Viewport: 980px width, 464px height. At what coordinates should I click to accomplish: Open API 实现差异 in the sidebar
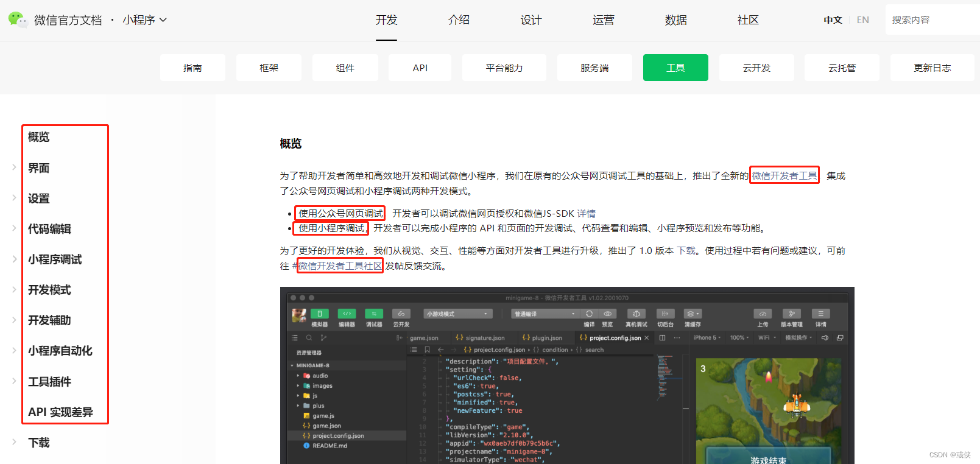(60, 412)
